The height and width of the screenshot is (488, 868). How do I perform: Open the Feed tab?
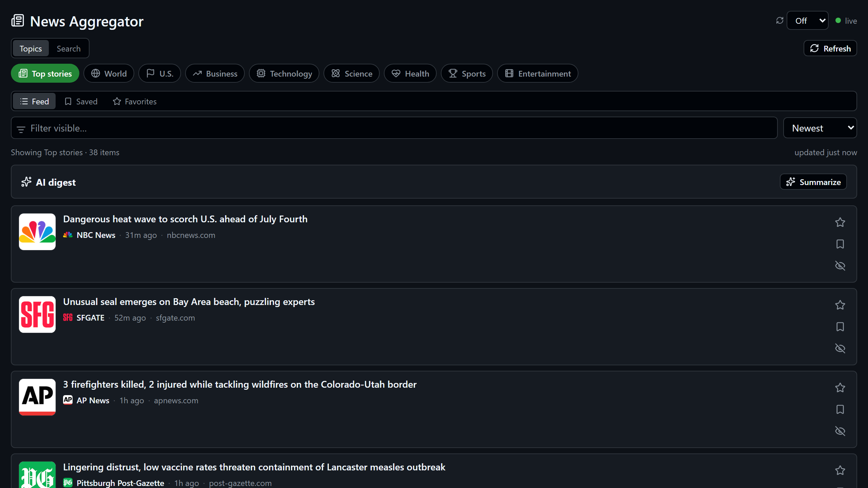tap(34, 101)
